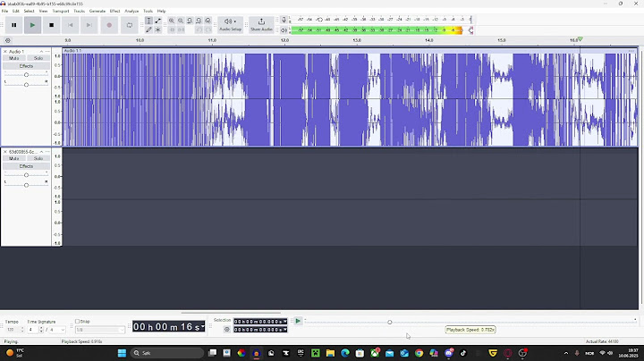
Task: Open the selection start time format dropdown
Action: [x=285, y=322]
